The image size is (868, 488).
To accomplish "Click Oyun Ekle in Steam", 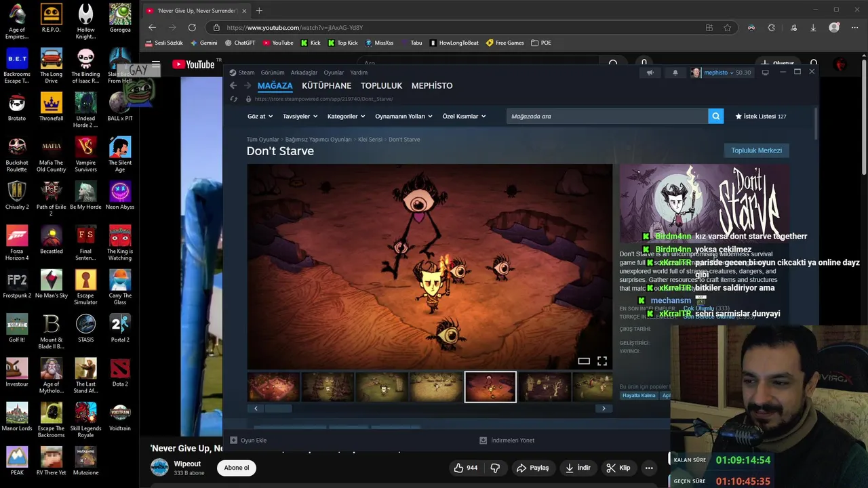I will 248,441.
